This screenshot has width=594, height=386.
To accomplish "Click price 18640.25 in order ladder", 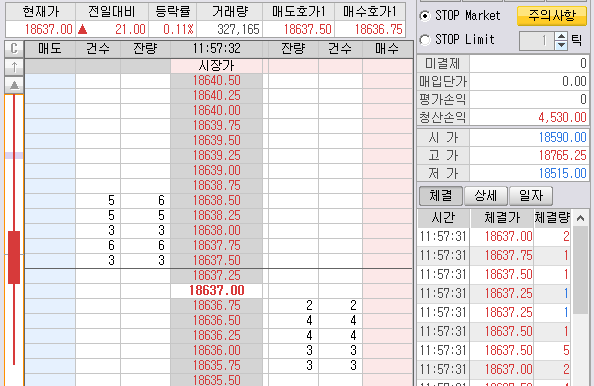I will [216, 95].
